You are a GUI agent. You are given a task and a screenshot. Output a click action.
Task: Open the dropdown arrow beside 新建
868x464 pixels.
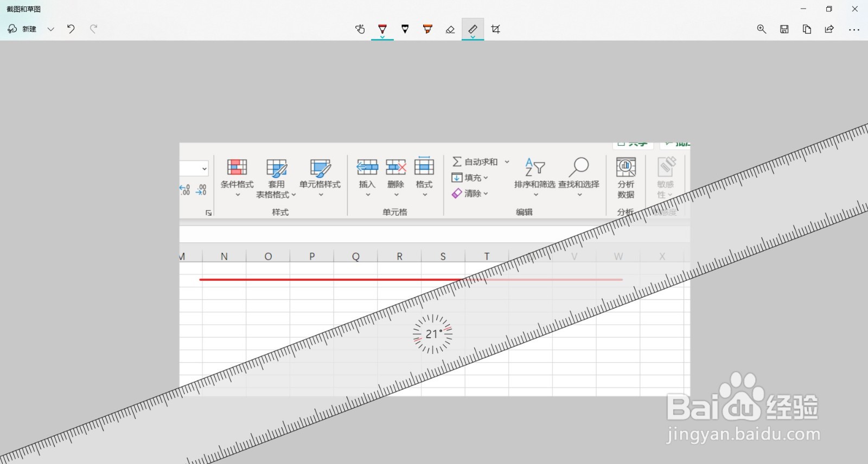click(x=51, y=29)
